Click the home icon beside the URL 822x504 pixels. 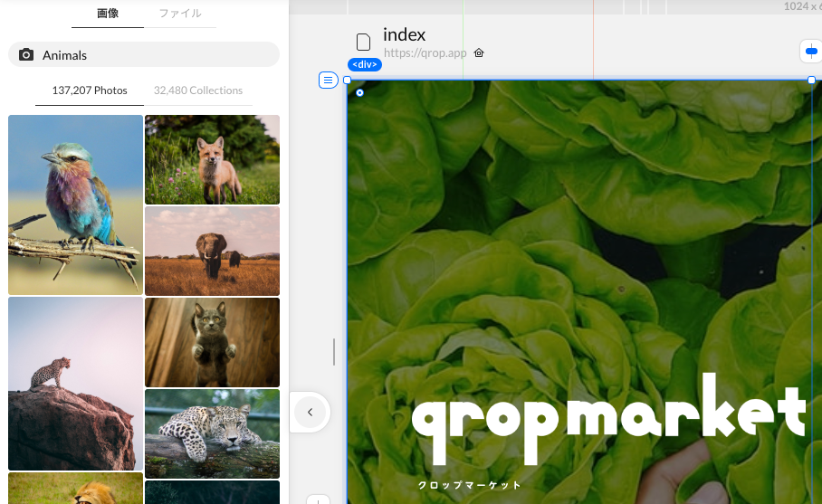pyautogui.click(x=479, y=52)
